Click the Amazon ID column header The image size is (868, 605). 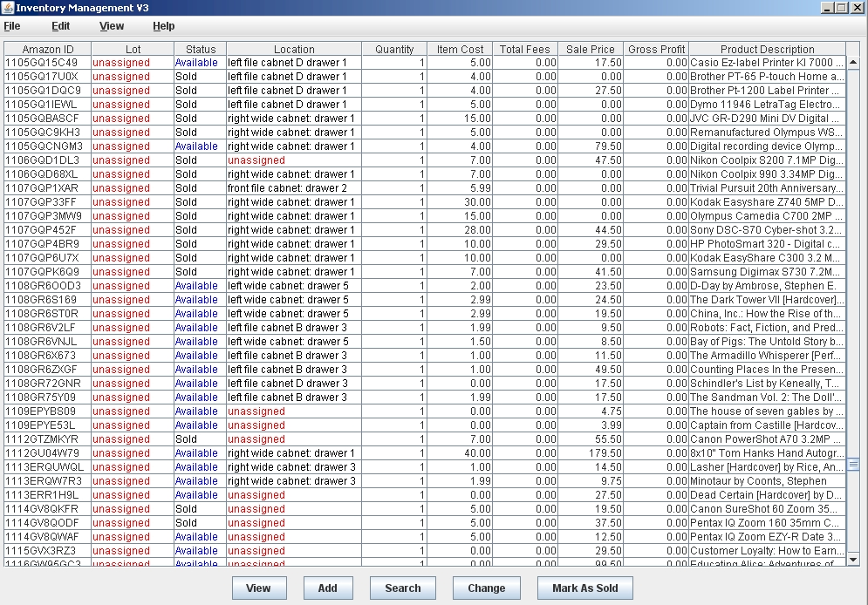pyautogui.click(x=48, y=50)
